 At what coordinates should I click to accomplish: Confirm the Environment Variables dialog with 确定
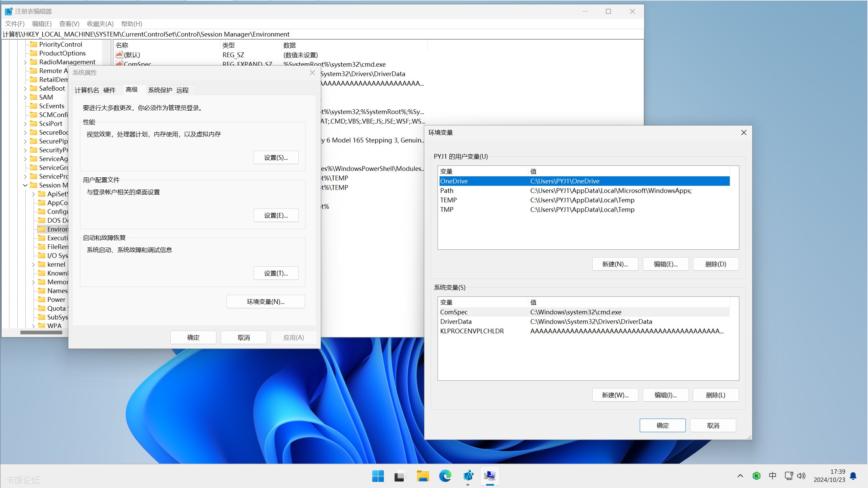point(662,425)
